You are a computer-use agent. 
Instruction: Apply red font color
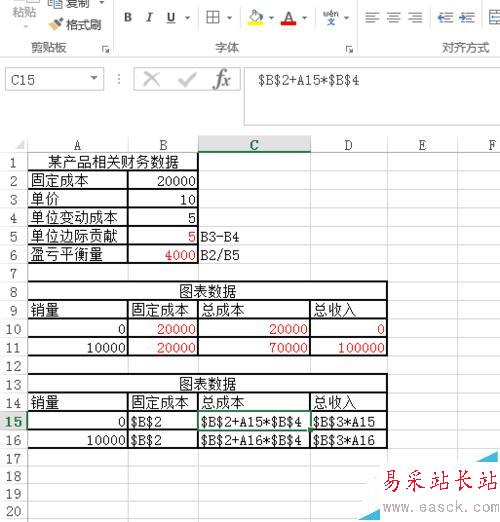[x=288, y=17]
